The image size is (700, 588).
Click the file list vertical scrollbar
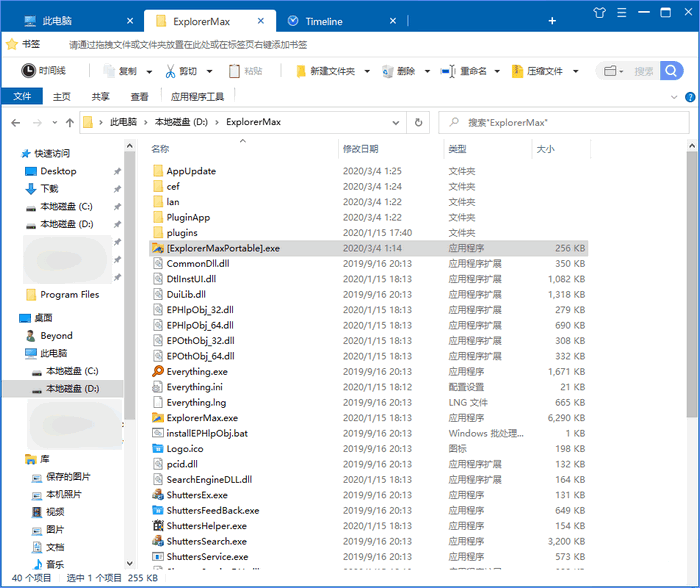click(692, 286)
